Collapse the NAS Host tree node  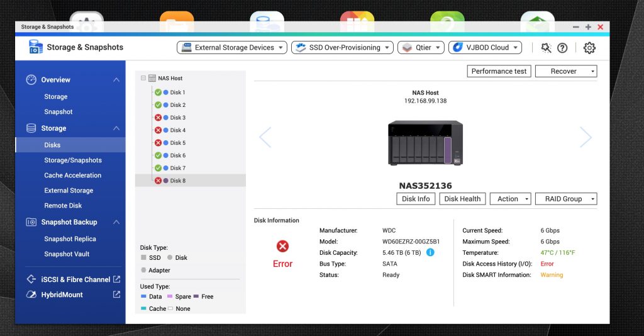point(143,78)
